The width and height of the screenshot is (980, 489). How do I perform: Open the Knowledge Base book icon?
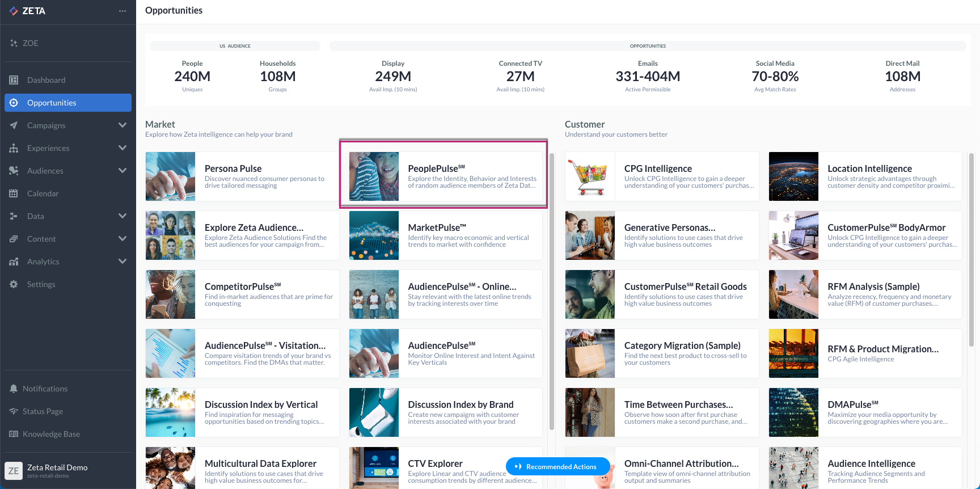point(14,434)
